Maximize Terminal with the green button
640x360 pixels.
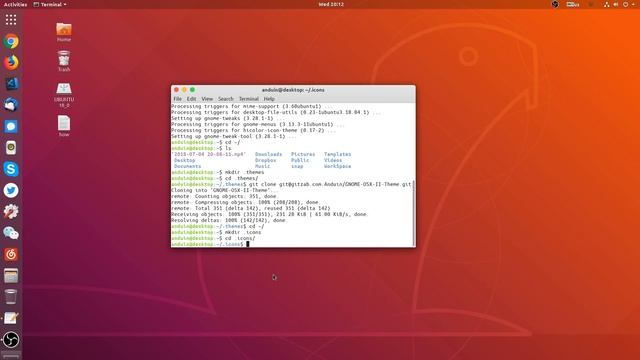tap(192, 90)
